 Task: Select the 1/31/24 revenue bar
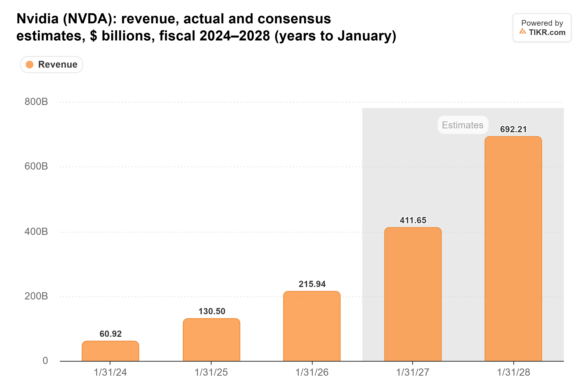[110, 351]
